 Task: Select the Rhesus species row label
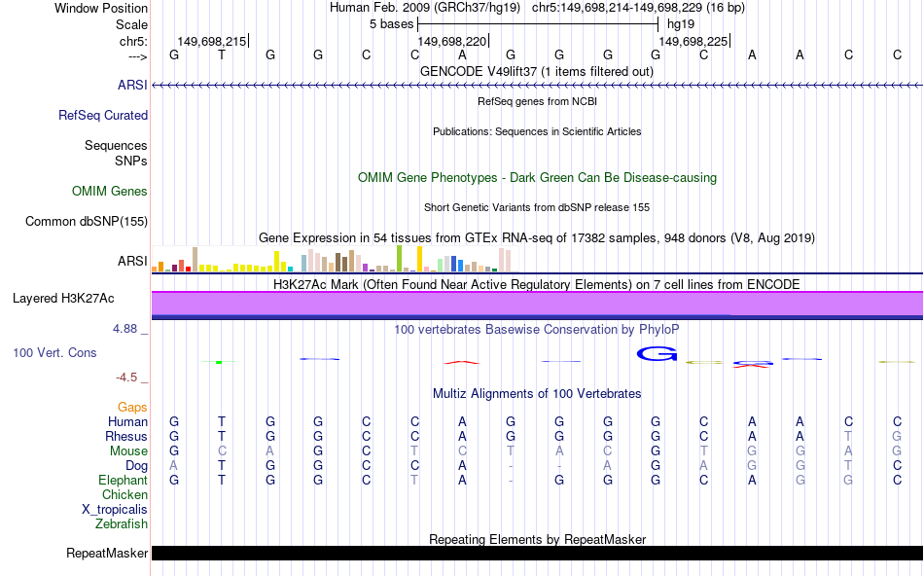125,436
